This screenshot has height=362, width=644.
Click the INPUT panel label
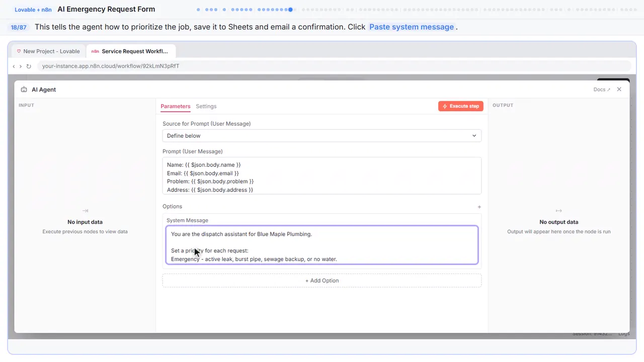[26, 105]
